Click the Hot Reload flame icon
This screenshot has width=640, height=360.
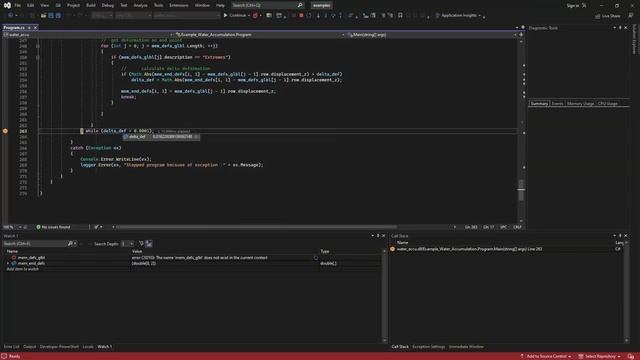(255, 16)
